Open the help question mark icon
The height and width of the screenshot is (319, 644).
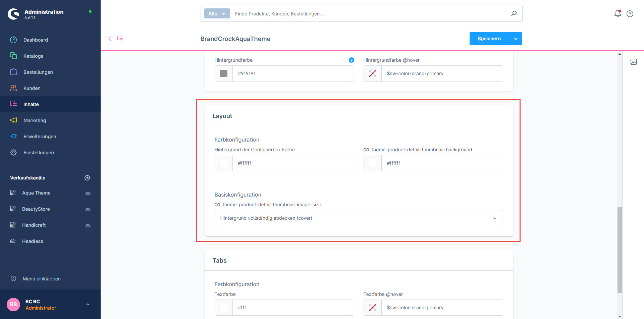pos(630,14)
